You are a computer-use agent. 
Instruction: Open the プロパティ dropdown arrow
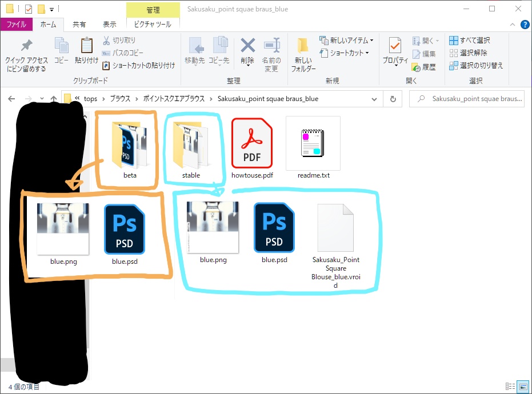[395, 66]
